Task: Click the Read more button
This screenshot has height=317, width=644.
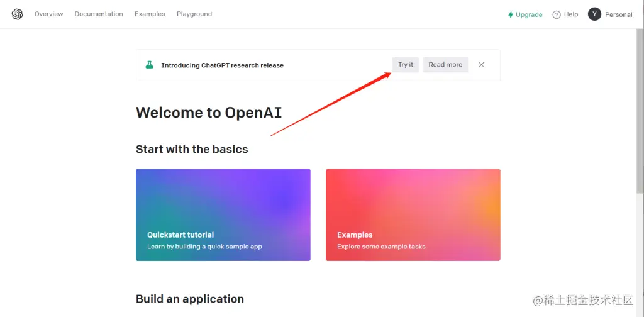Action: point(445,65)
